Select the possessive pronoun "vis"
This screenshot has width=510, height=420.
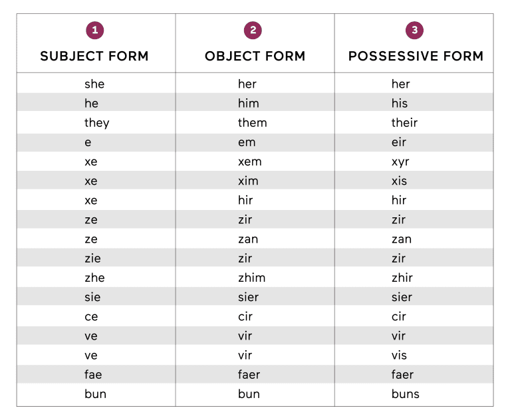tap(398, 356)
